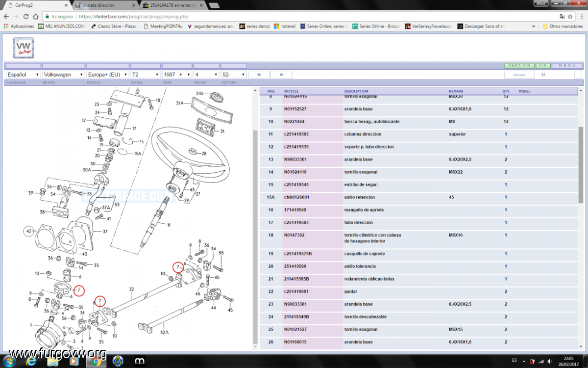
Task: Open media player taskbar icon
Action: point(74,362)
